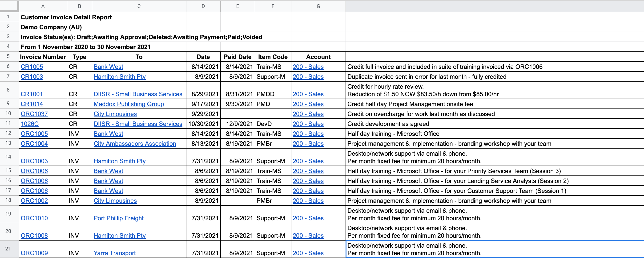The height and width of the screenshot is (258, 644).
Task: Select column C header
Action: (x=139, y=6)
